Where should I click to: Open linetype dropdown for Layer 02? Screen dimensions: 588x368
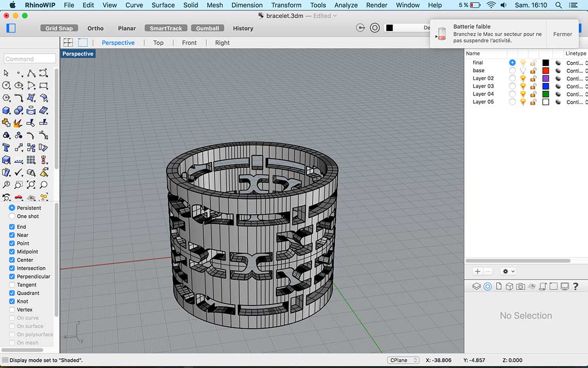(x=577, y=78)
